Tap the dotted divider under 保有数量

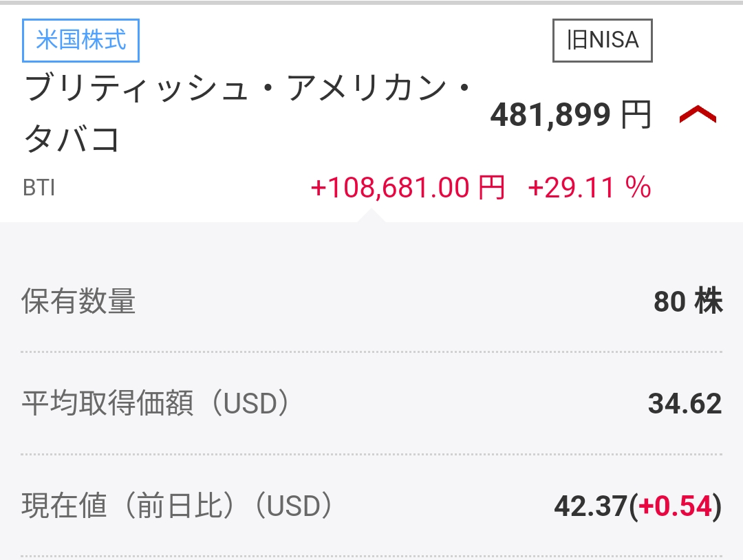(371, 352)
